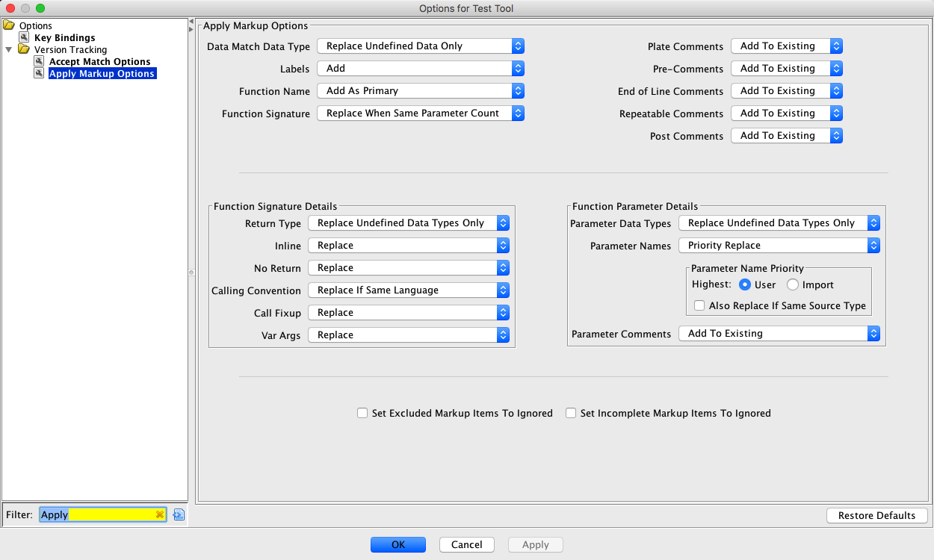Check Set Excluded Markup Items To Ignored
Viewport: 934px width, 560px height.
tap(362, 413)
